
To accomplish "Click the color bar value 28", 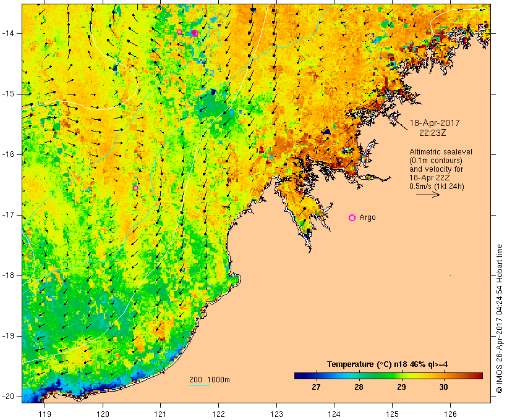I will coord(359,387).
